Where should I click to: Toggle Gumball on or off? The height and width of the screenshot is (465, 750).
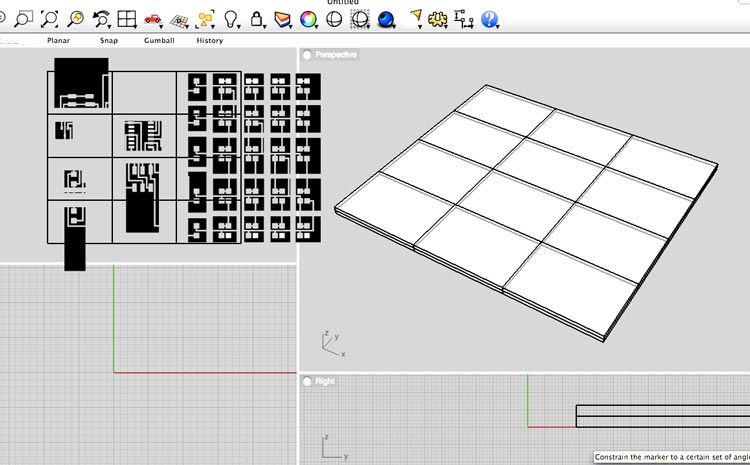pyautogui.click(x=159, y=41)
